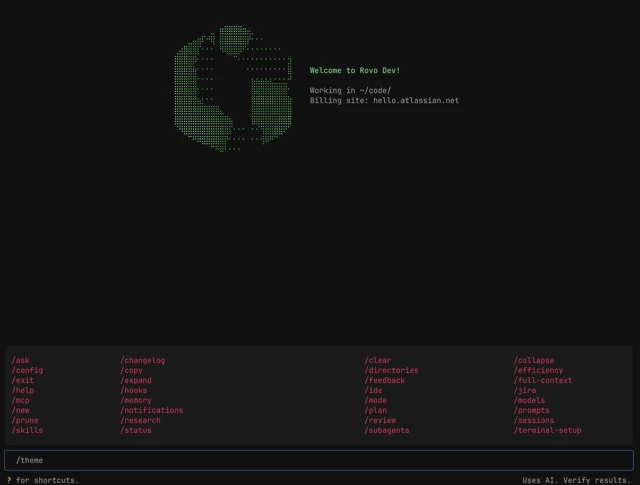
Task: Choose the /config command
Action: 27,370
